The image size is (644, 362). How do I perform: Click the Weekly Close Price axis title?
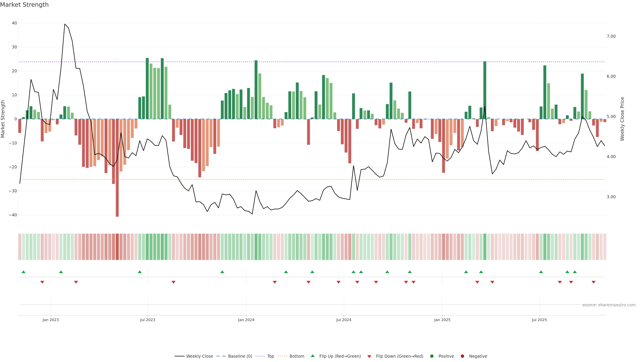622,119
